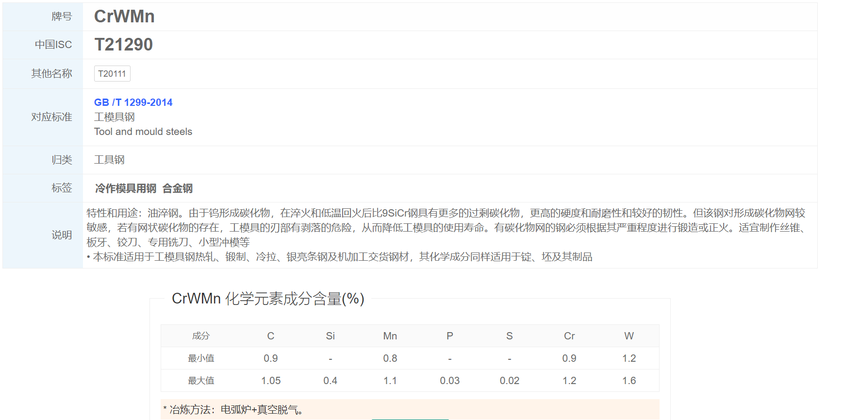The height and width of the screenshot is (420, 860).
Task: Click the 'Tool and mould steels' text
Action: (x=143, y=132)
